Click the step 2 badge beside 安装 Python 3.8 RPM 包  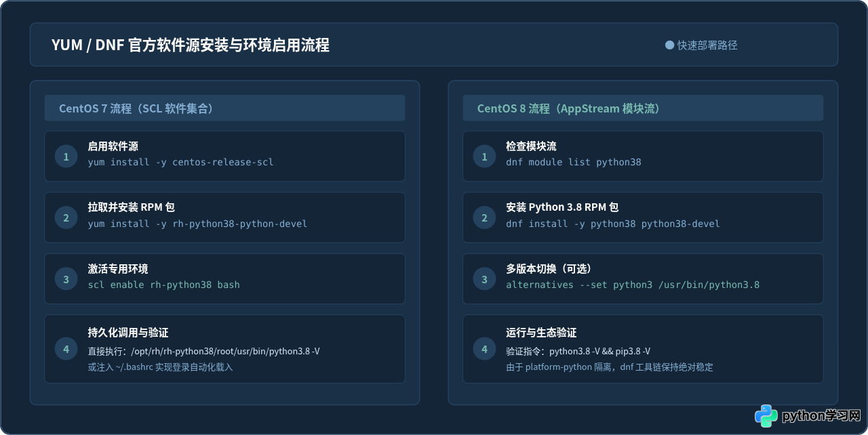tap(485, 217)
